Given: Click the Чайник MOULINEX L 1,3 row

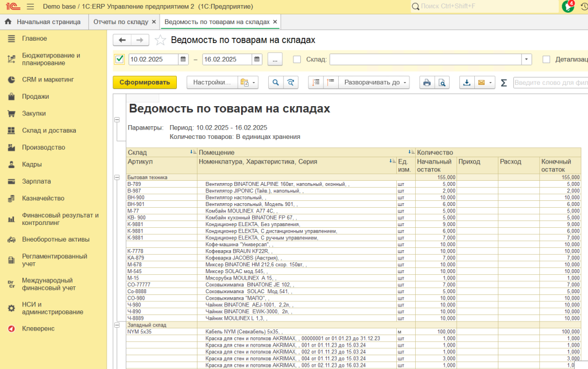Looking at the screenshot, I should pos(354,318).
